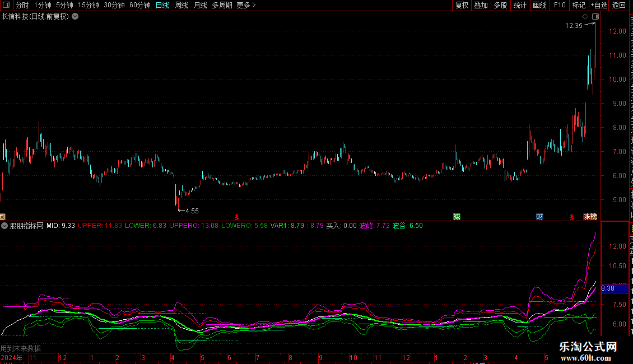633x364 pixels.
Task: Switch to 周线 weekly chart
Action: 181,5
